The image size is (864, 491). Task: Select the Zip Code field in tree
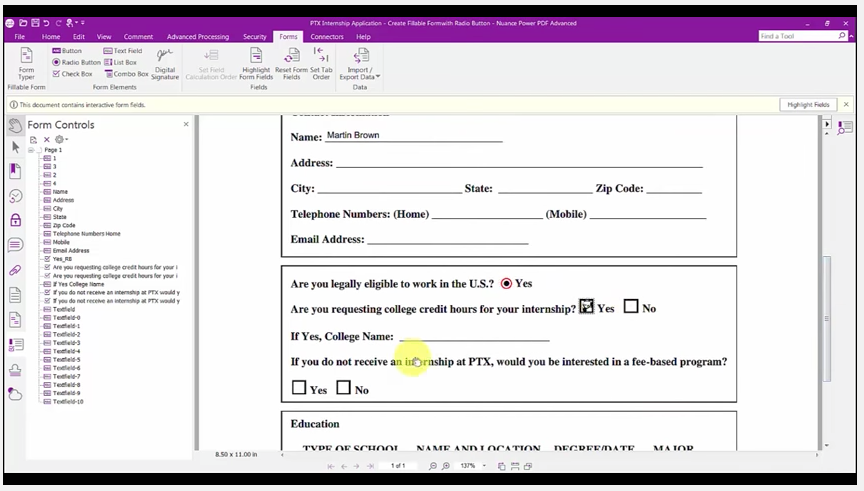click(x=64, y=225)
